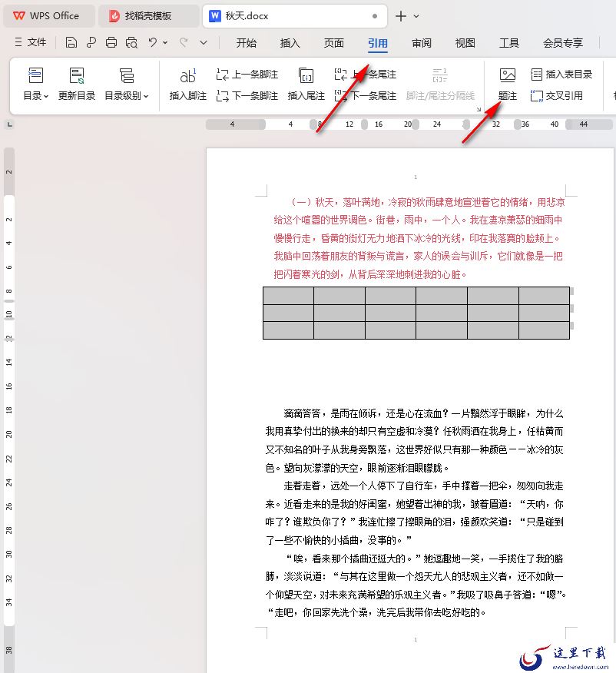The image size is (616, 673).
Task: Click the vertical ruler at mark 20
Action: pos(8,434)
